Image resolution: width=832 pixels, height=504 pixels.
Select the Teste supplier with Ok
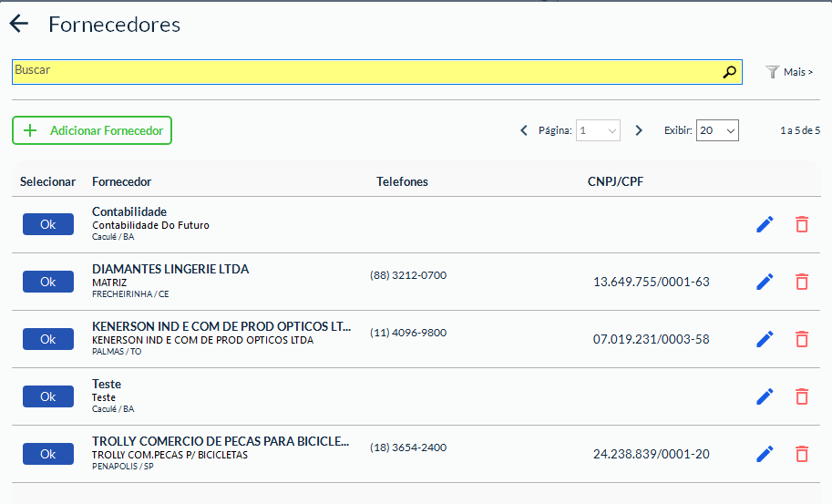point(48,396)
